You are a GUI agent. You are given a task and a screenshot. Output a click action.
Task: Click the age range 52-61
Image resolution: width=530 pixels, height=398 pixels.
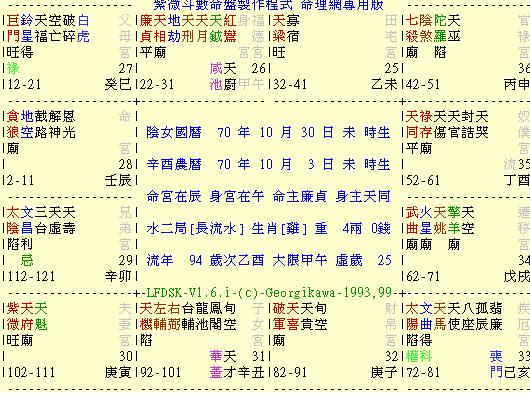pyautogui.click(x=423, y=180)
